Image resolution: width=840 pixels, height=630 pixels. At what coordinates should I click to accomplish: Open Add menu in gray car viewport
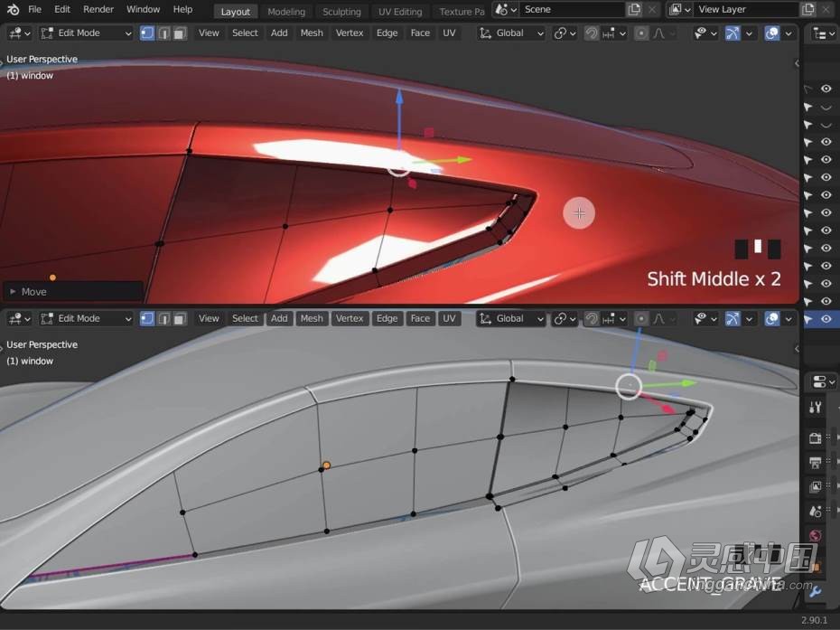pyautogui.click(x=279, y=319)
